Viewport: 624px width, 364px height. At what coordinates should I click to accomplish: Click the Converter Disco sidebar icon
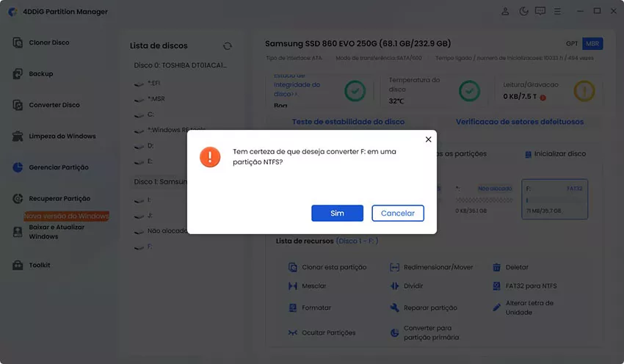point(18,105)
